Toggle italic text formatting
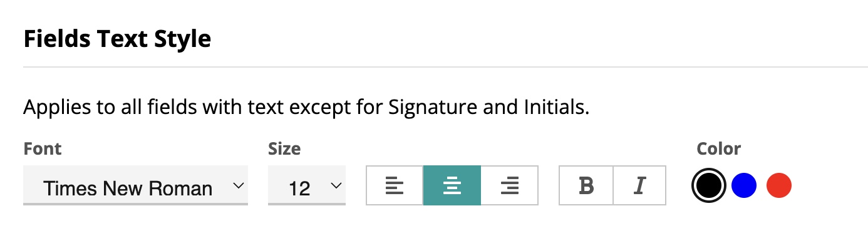 point(639,185)
